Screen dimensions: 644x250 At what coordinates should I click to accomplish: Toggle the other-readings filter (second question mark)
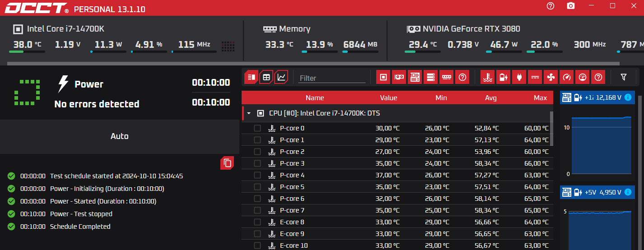click(598, 77)
